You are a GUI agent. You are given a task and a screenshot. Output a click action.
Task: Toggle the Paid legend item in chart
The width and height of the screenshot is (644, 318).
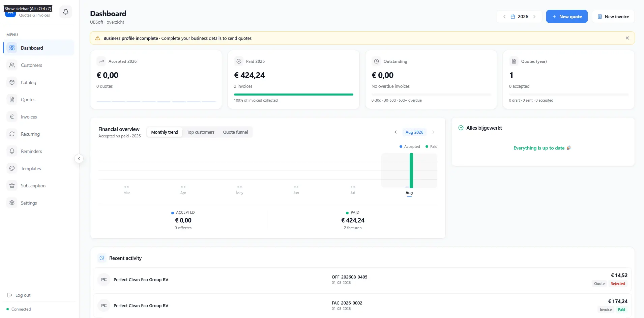pyautogui.click(x=432, y=147)
